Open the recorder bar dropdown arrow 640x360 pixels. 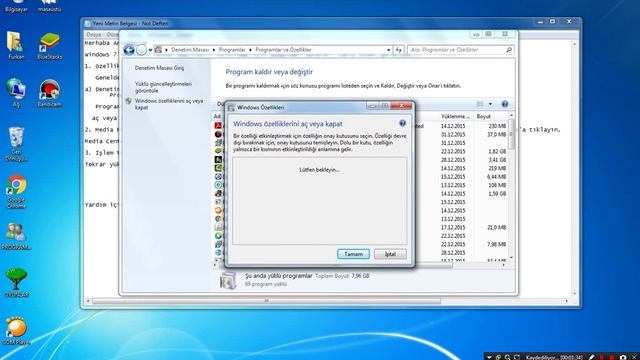(x=489, y=357)
